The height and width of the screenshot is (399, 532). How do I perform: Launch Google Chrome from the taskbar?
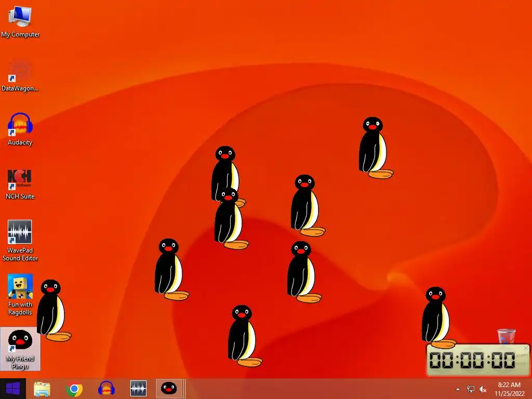pyautogui.click(x=74, y=389)
